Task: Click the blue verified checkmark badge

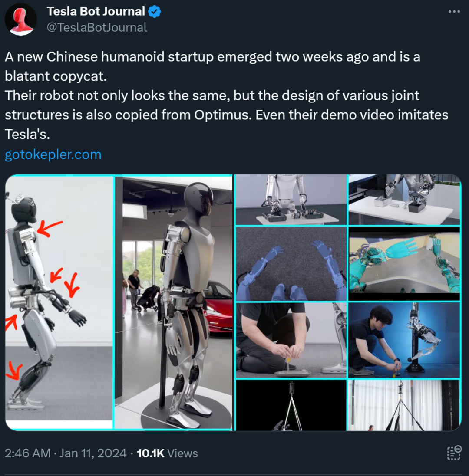Action: tap(153, 11)
